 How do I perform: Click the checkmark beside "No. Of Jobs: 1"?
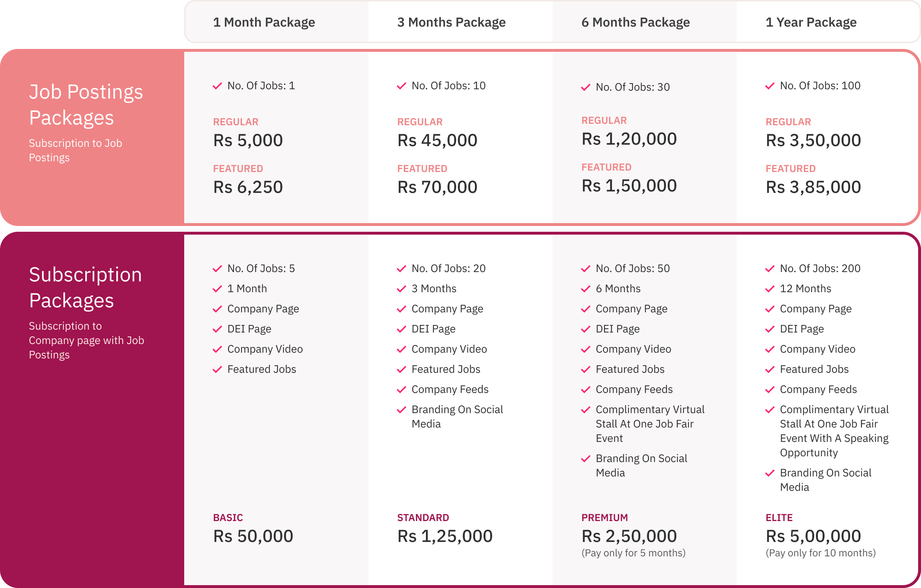coord(217,86)
